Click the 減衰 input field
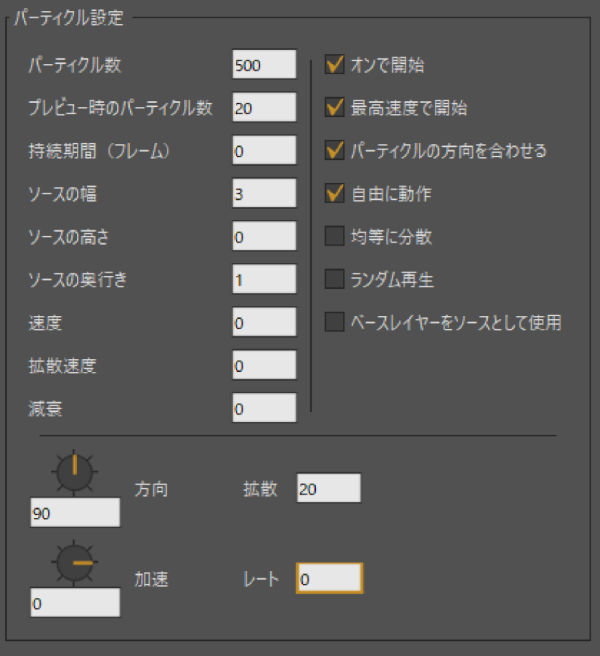This screenshot has width=600, height=656. (264, 408)
